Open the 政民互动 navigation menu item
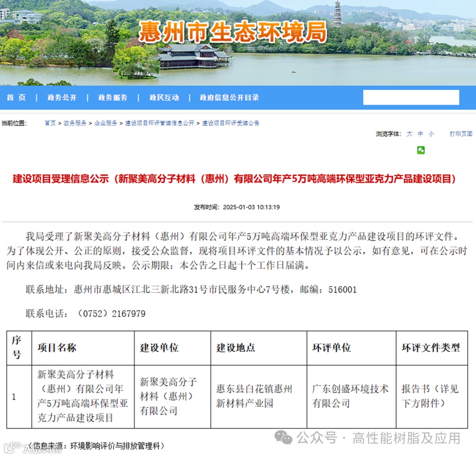 [x=164, y=97]
